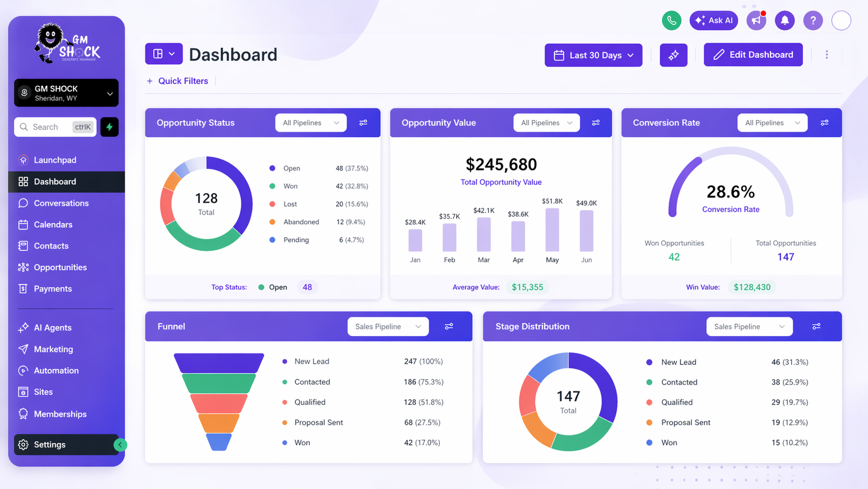Click Win Value '$128,430'
The width and height of the screenshot is (868, 489).
(752, 287)
